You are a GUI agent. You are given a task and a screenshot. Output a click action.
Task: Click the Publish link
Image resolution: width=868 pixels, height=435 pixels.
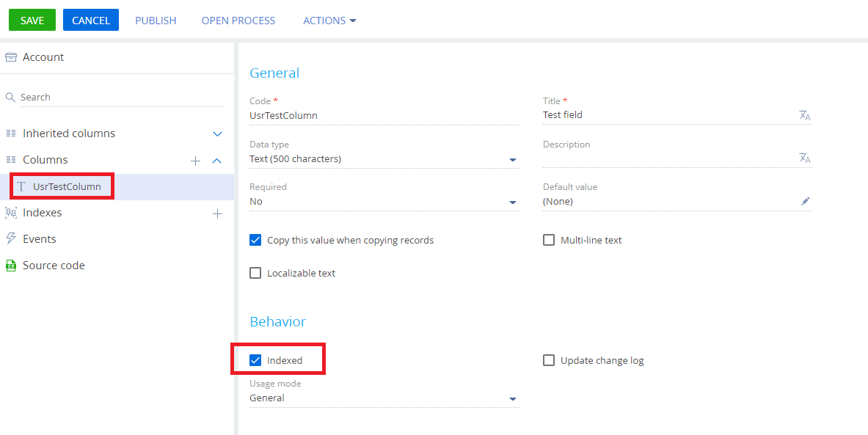[156, 21]
